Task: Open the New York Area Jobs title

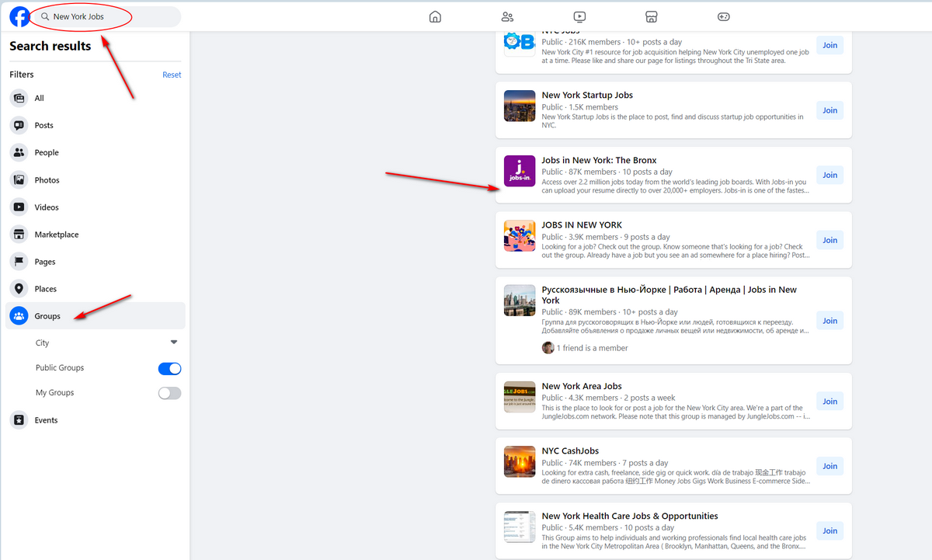Action: point(582,386)
